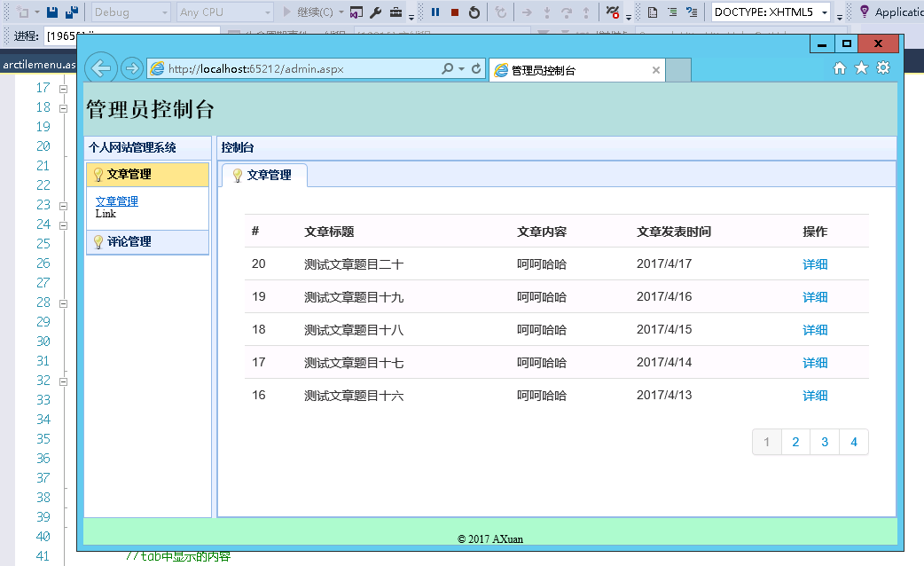This screenshot has height=566, width=924.
Task: Collapse code region at line 32
Action: 63,382
